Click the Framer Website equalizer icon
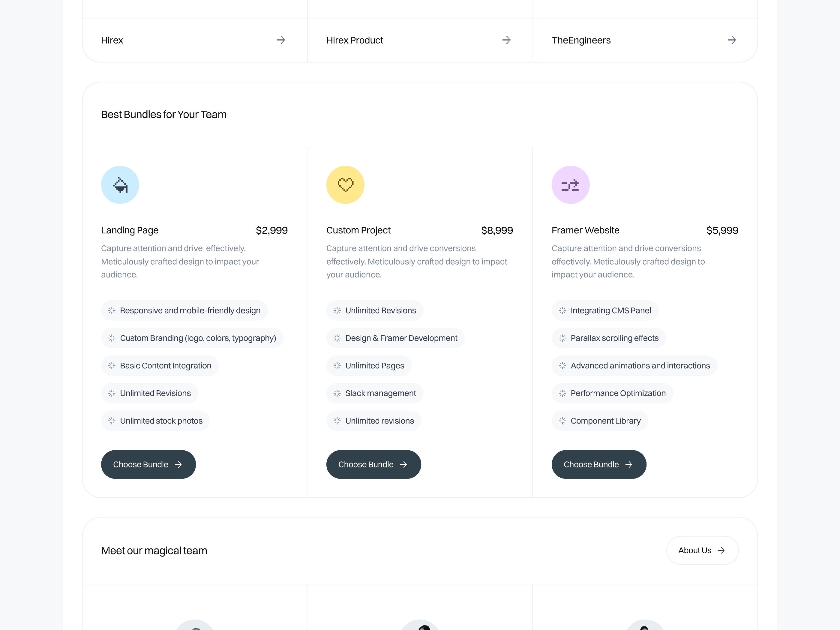840x630 pixels. coord(570,184)
